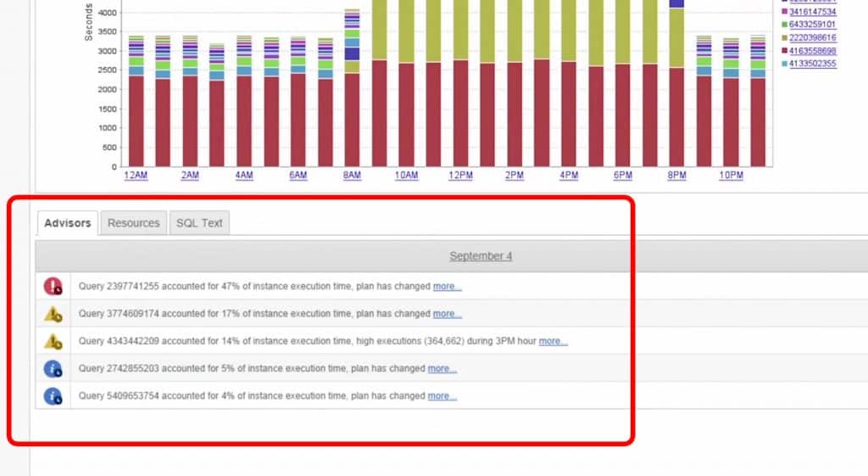Open legend link for query 4133502355
Screen dimensions: 868x476
[813, 64]
